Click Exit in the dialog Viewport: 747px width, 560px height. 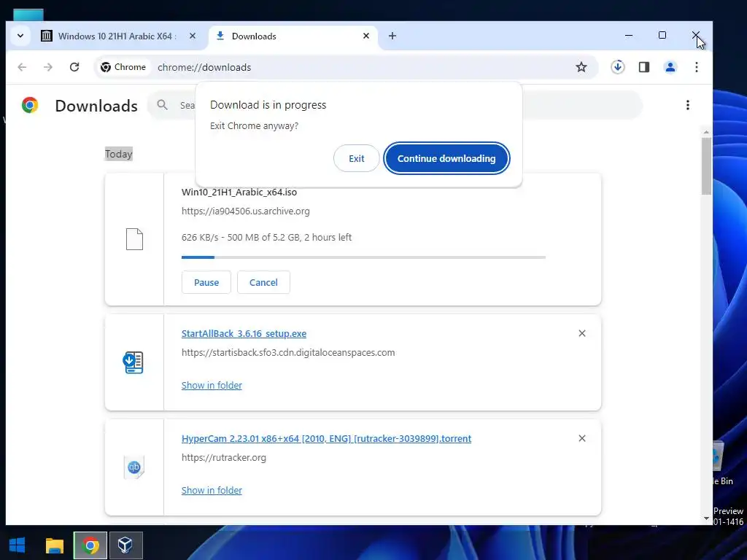click(356, 158)
